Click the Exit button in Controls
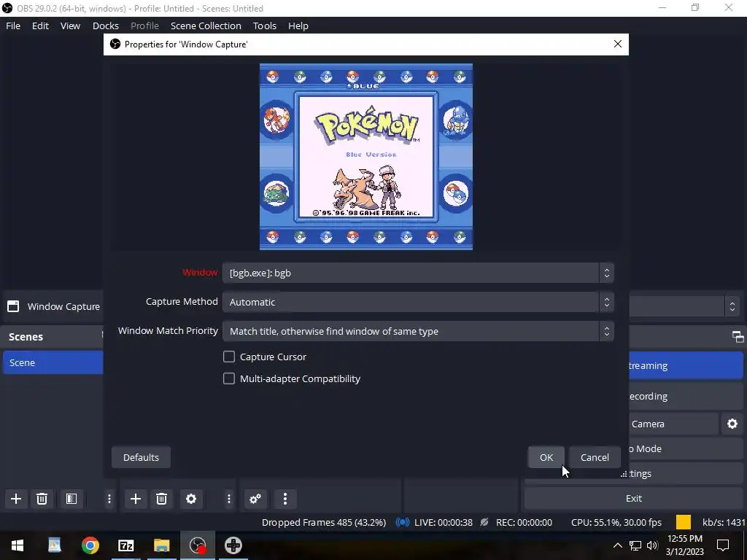The image size is (747, 560). [634, 498]
